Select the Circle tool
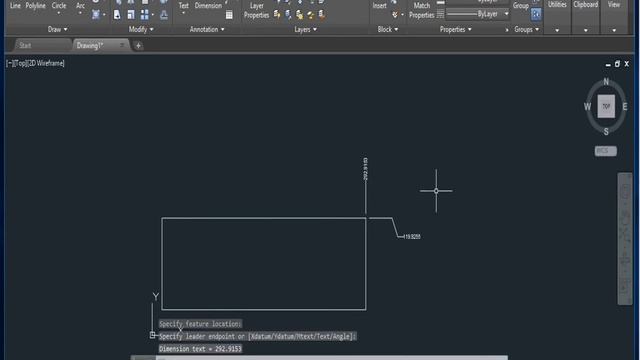Image resolution: width=640 pixels, height=360 pixels. [x=59, y=6]
